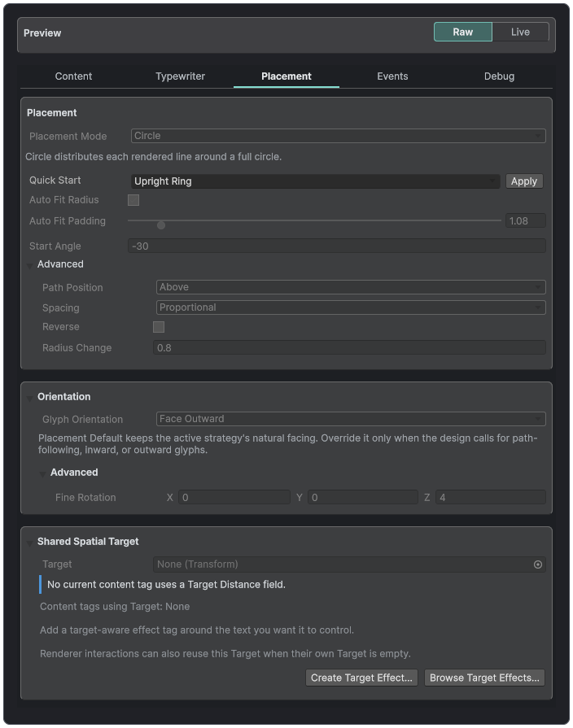Screen dimensions: 573x728
Task: Click 'Renderer interactions can also reuse' hint text
Action: [x=225, y=654]
